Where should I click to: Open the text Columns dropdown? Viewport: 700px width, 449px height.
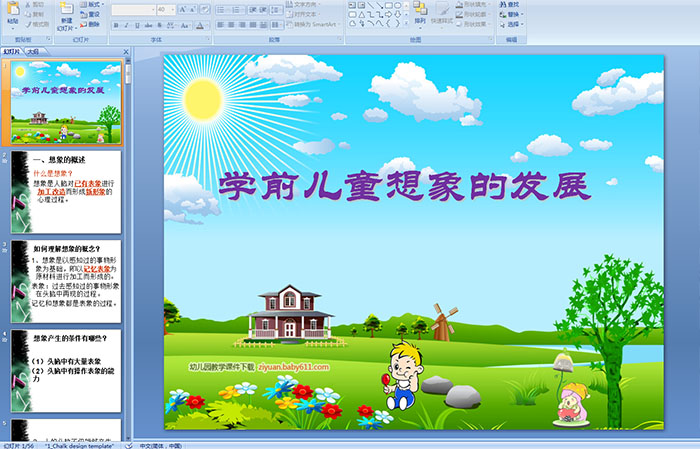pos(276,25)
